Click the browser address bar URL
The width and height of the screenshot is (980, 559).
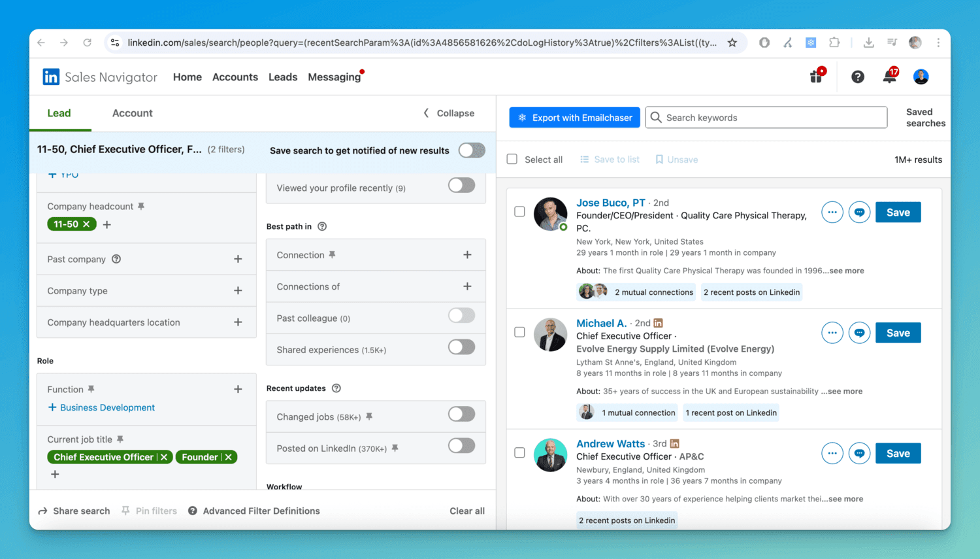(422, 42)
